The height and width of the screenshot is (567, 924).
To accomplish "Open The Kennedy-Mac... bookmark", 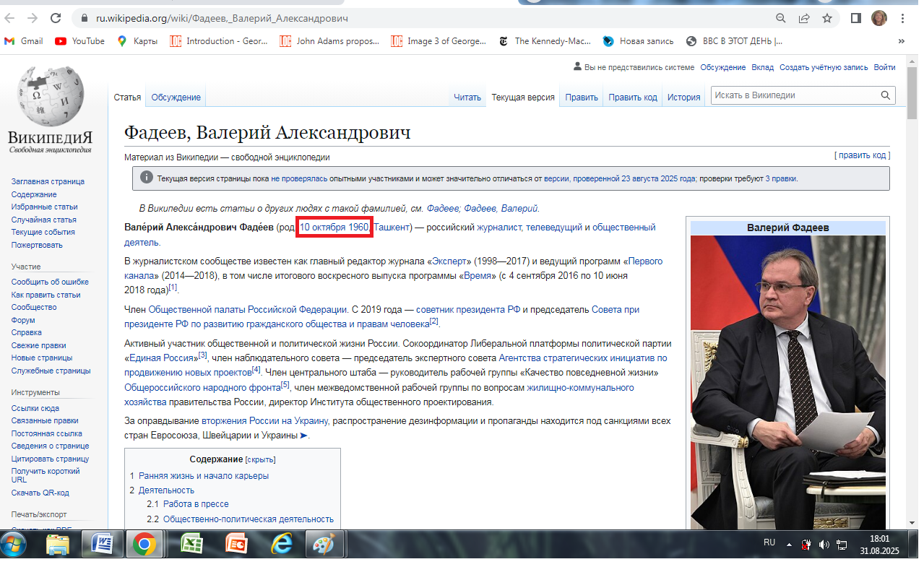I will [x=545, y=41].
